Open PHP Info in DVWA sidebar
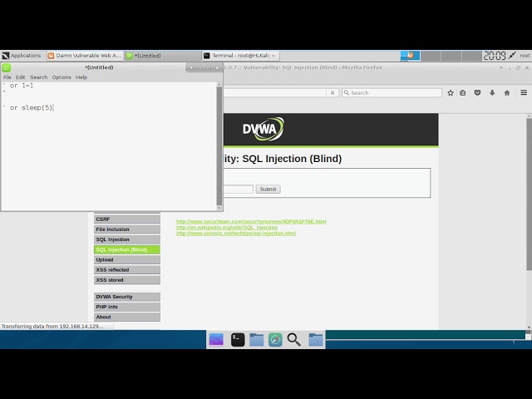 [127, 307]
